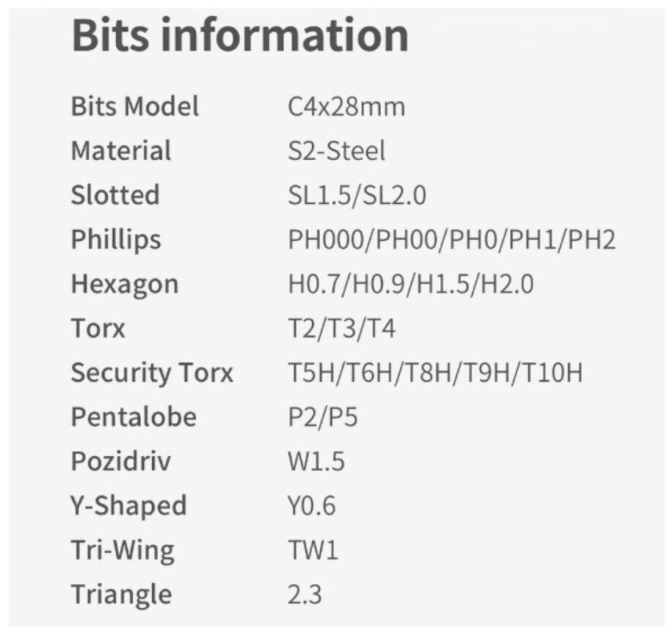Click the TW1 Tri-Wing value
The image size is (672, 635).
pyautogui.click(x=313, y=550)
